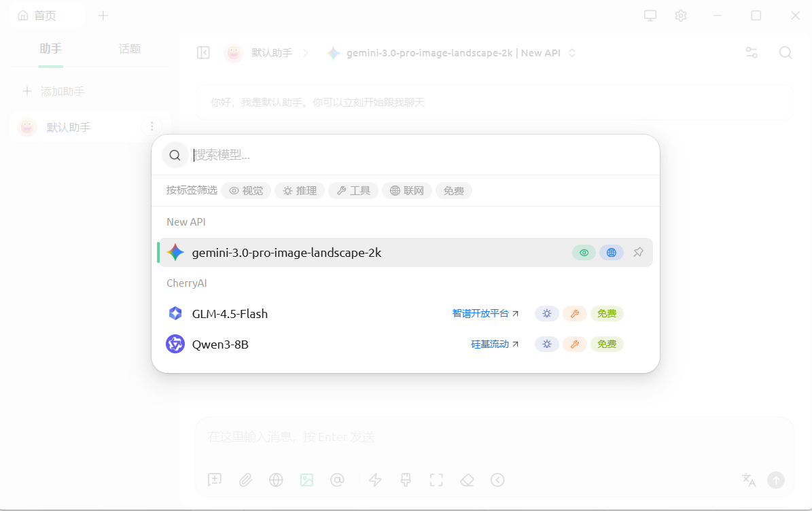This screenshot has width=812, height=511.
Task: Add a new tab with plus icon
Action: pos(103,16)
